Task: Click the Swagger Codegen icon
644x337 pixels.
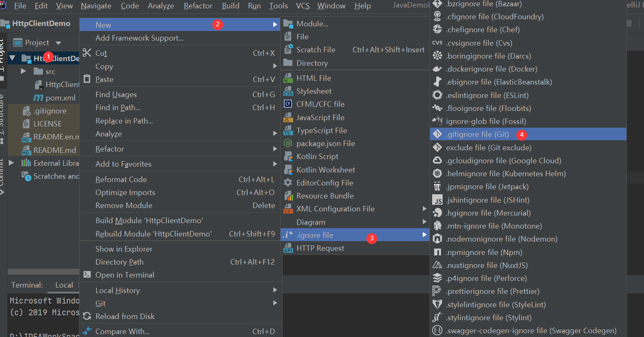Action: pos(437,330)
